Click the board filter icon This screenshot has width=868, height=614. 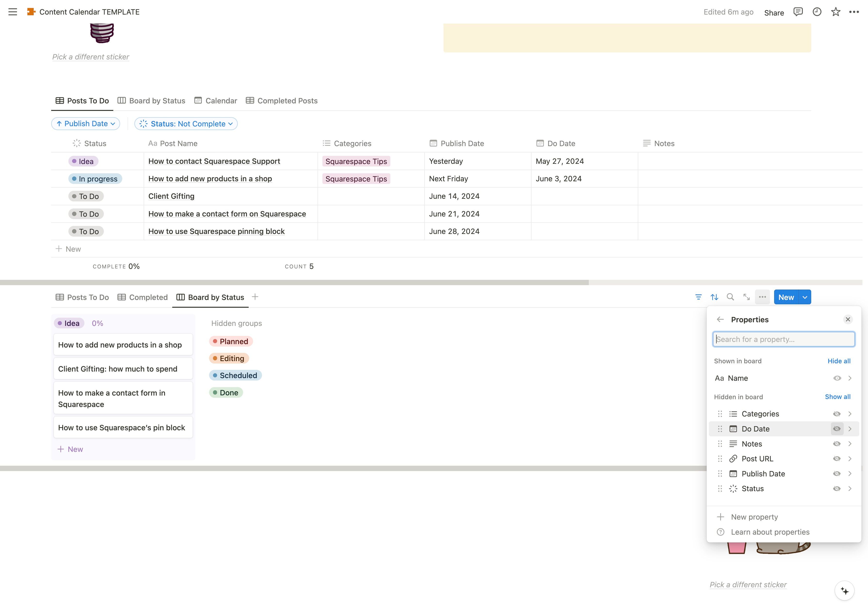tap(698, 297)
